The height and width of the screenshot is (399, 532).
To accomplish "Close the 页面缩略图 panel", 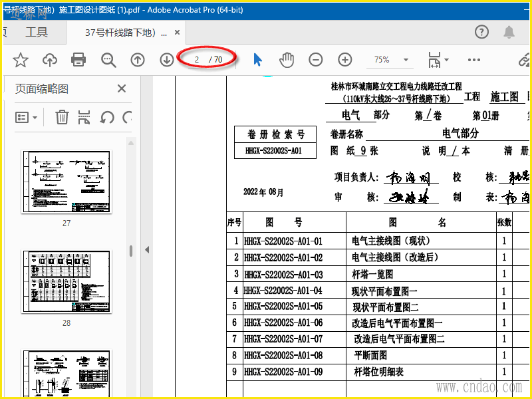I will pos(122,88).
